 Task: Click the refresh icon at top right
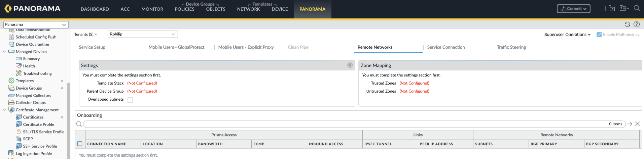pos(627,24)
